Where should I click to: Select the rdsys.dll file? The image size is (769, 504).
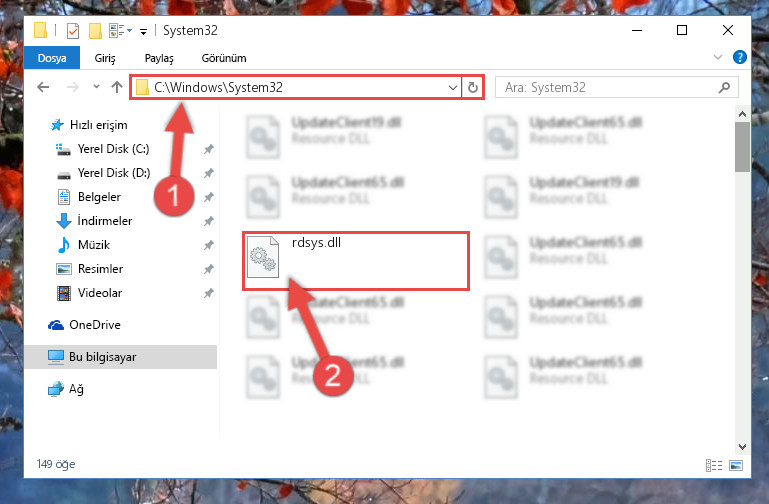[356, 260]
